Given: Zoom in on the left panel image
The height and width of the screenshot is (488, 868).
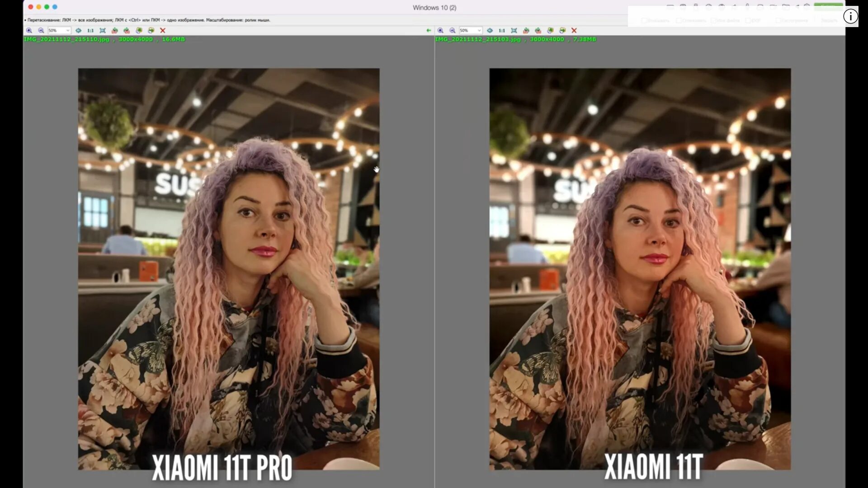Looking at the screenshot, I should tap(29, 30).
